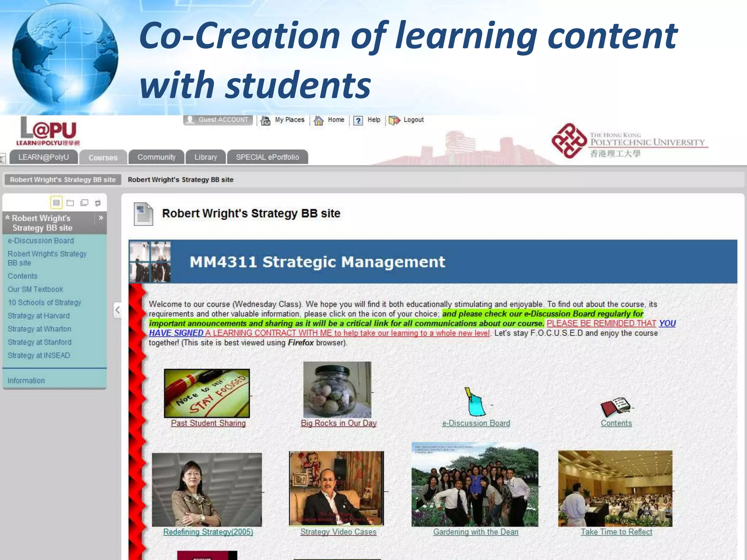
Task: Click the My Places text link
Action: (290, 120)
